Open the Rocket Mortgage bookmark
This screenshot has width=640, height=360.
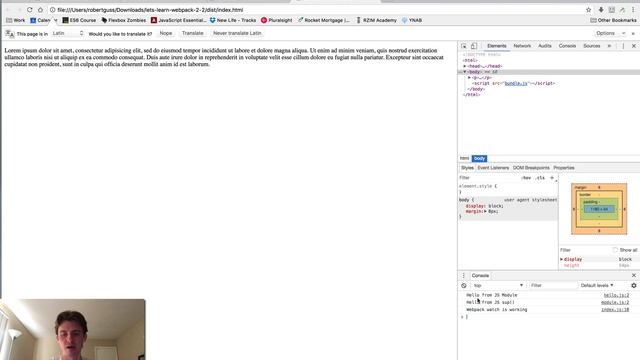pos(324,20)
